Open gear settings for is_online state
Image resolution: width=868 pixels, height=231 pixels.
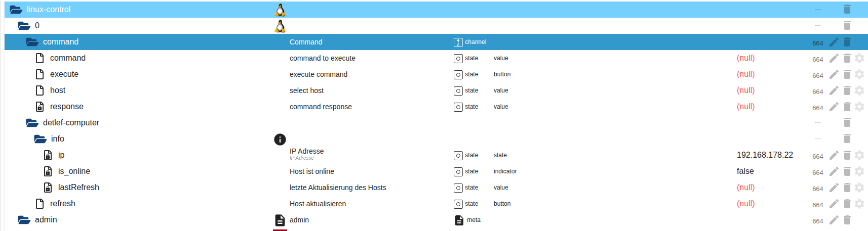pyautogui.click(x=859, y=171)
